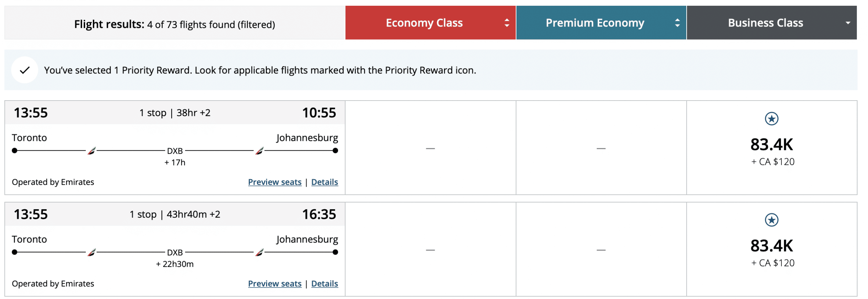
Task: Select the Economy Class column tab
Action: click(x=424, y=23)
